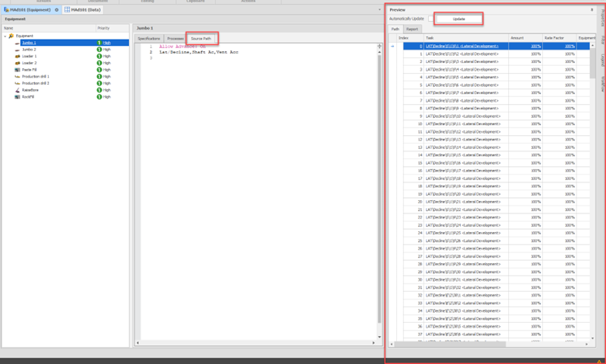Click the pin icon on MAd101 (Equipment) tab
Image resolution: width=606 pixels, height=364 pixels.
coord(57,9)
